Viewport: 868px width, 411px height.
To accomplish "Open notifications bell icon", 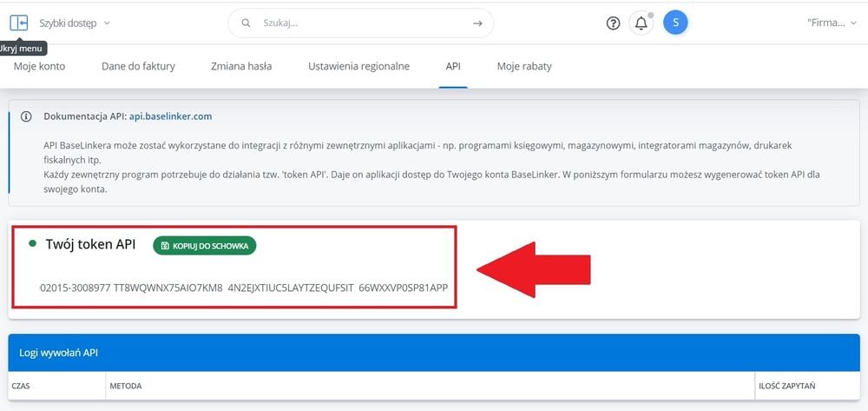I will click(641, 23).
